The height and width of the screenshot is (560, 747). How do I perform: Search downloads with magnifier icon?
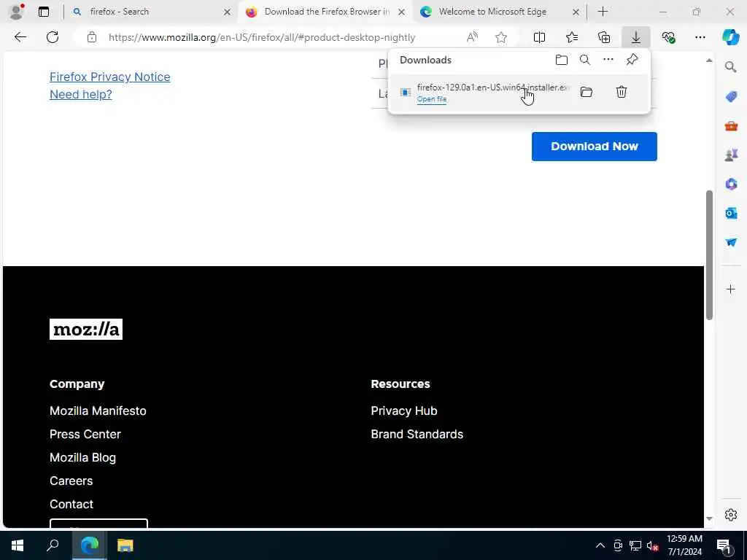(585, 60)
